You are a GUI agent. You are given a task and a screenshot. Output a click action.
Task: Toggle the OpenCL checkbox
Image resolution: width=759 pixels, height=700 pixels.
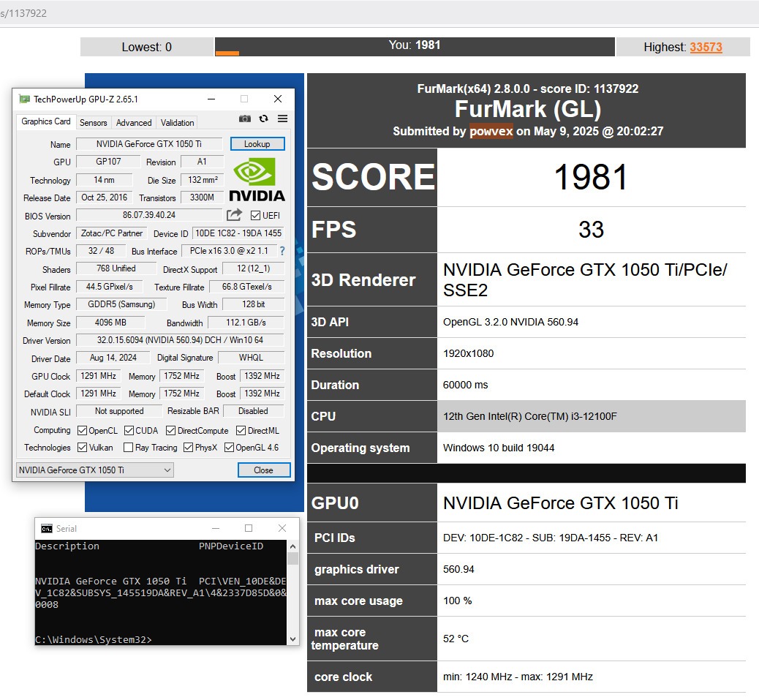[x=83, y=430]
